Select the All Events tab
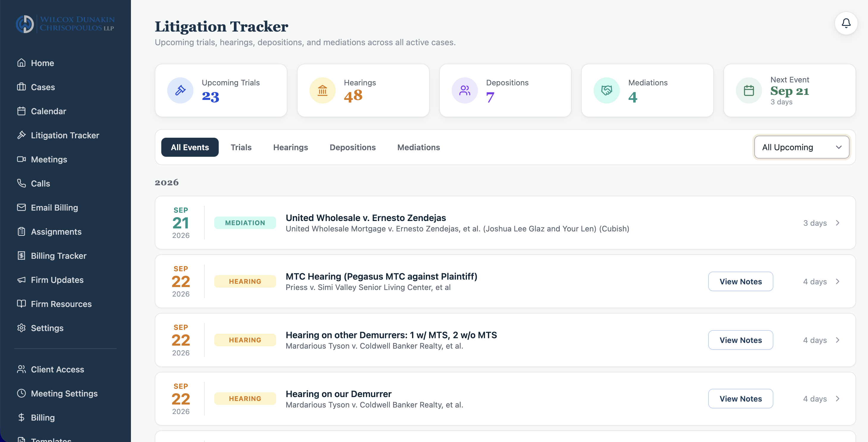The width and height of the screenshot is (868, 442). (x=190, y=147)
